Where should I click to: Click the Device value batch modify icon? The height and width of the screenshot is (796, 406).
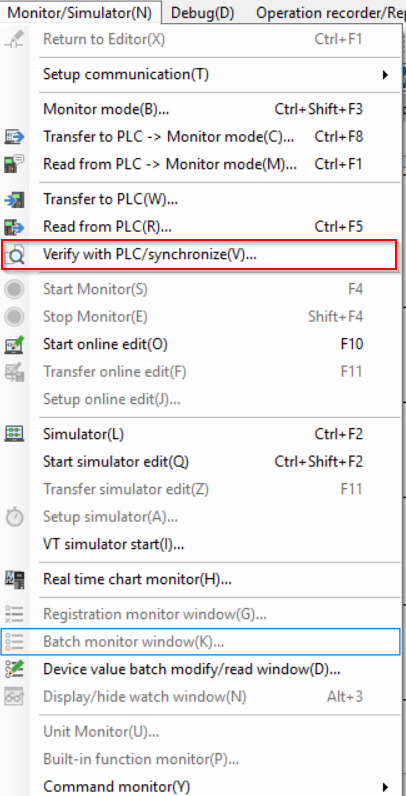point(14,669)
